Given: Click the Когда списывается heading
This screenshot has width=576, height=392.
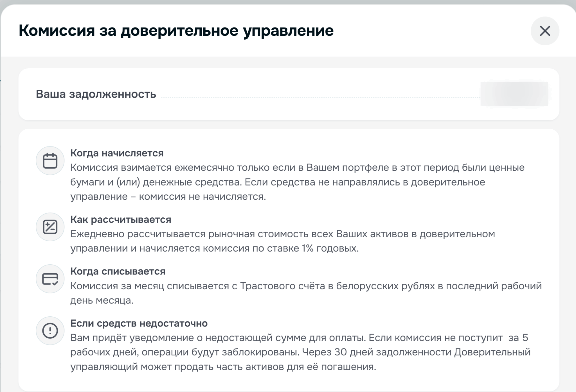Looking at the screenshot, I should click(118, 271).
